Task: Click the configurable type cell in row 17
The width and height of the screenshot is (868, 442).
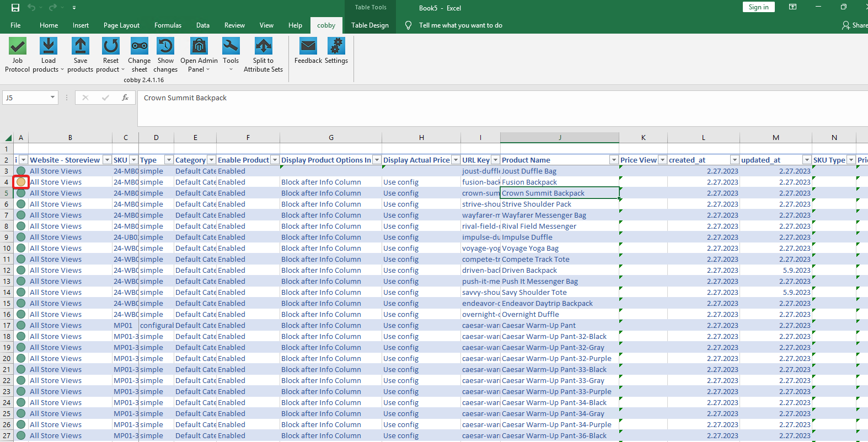Action: click(x=157, y=325)
